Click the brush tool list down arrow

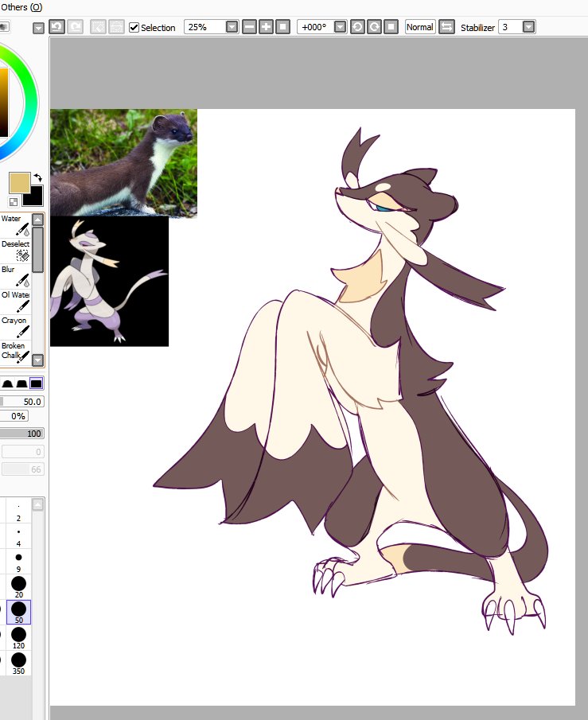pos(38,360)
